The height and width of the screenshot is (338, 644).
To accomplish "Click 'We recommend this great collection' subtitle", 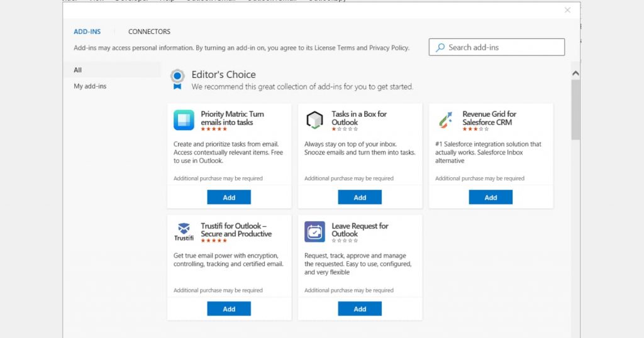I will pos(303,87).
